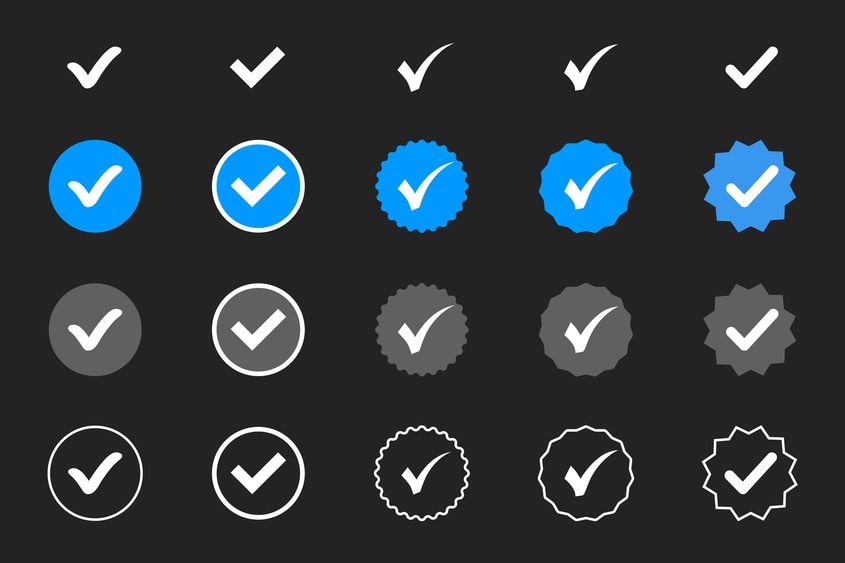Select the gray spiky starburst checkmark badge
Image resolution: width=845 pixels, height=563 pixels.
coord(750,329)
